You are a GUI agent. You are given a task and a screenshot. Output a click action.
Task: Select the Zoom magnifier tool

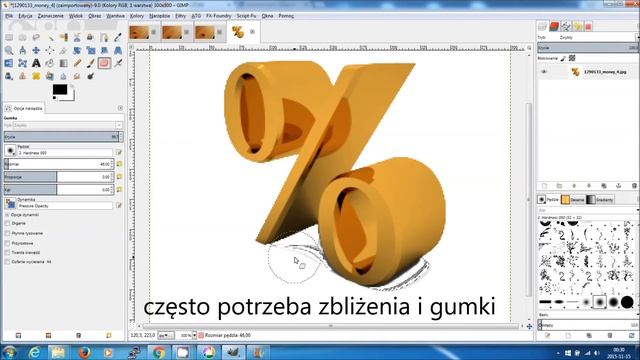(x=9, y=51)
